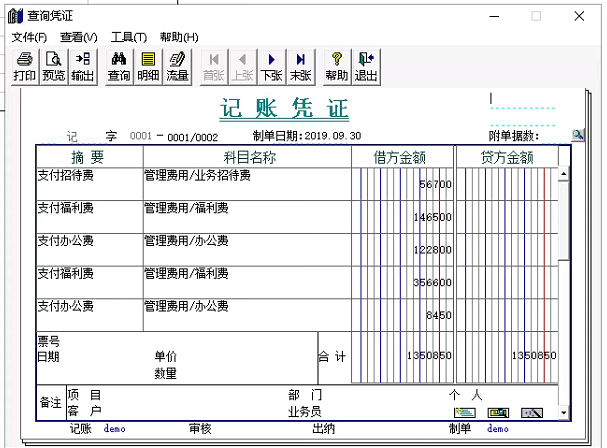
Task: Show 明细 detail ledger
Action: coord(148,67)
